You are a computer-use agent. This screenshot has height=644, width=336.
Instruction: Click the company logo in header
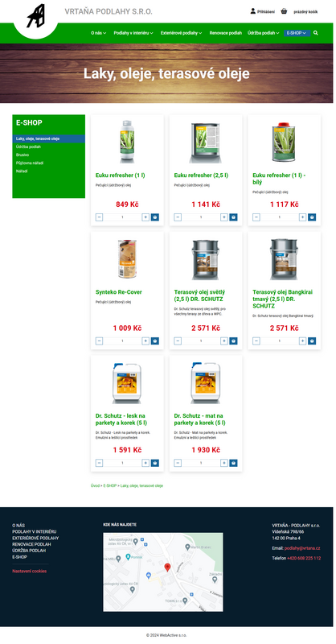pyautogui.click(x=35, y=16)
